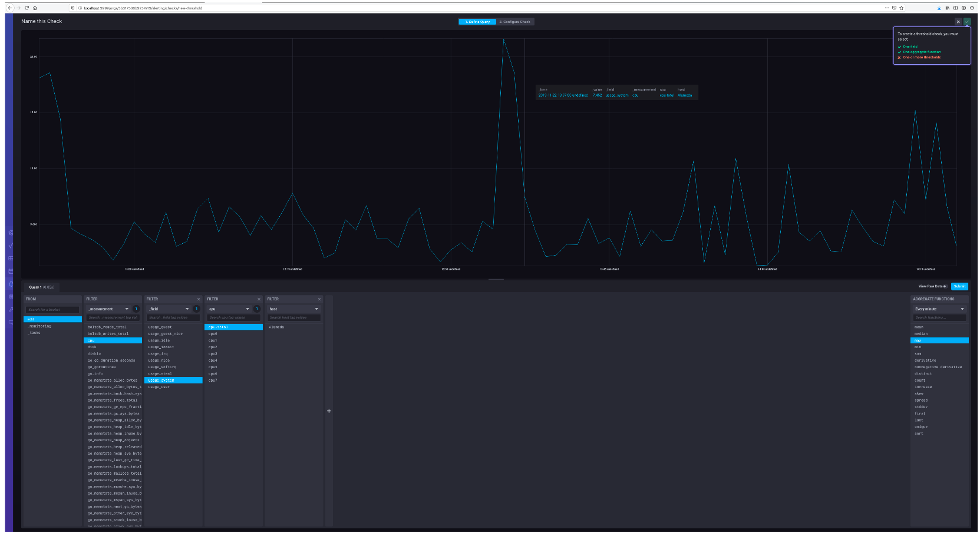Select the Alameda host value

tap(293, 327)
